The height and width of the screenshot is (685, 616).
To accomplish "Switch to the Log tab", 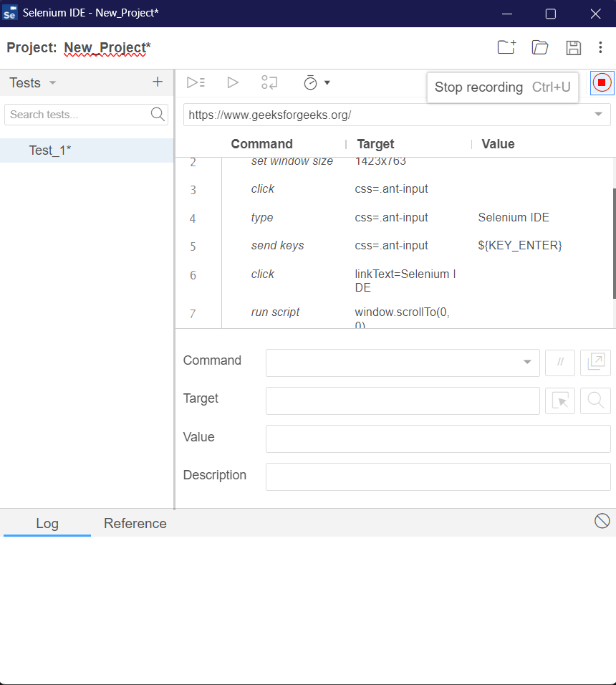I will pos(47,523).
